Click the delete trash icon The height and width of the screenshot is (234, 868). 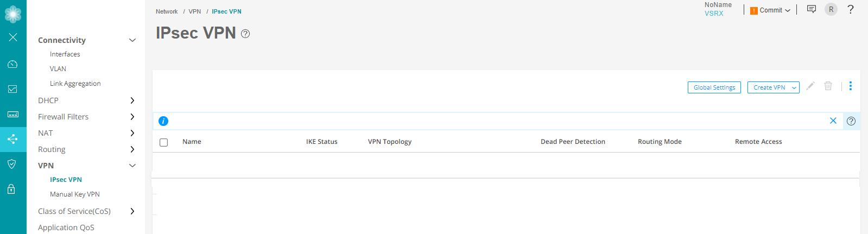pyautogui.click(x=828, y=86)
